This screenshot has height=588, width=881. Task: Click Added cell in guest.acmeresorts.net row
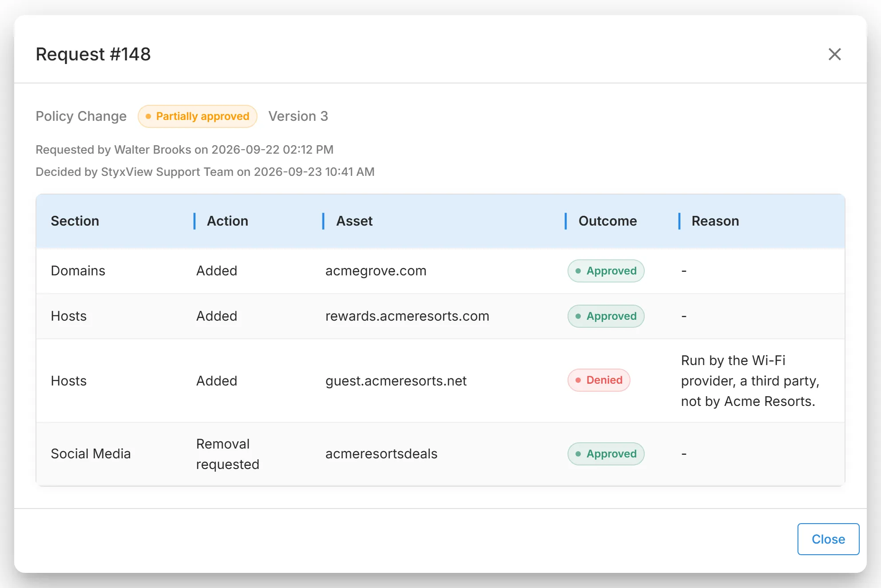[217, 381]
